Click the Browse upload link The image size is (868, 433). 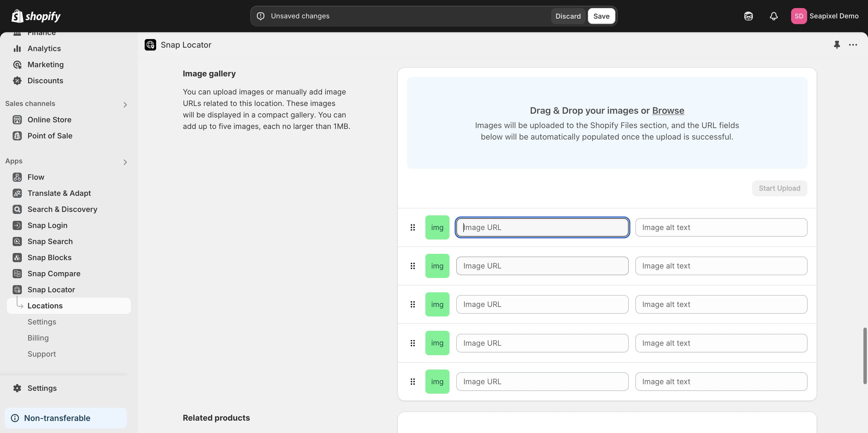click(x=668, y=111)
